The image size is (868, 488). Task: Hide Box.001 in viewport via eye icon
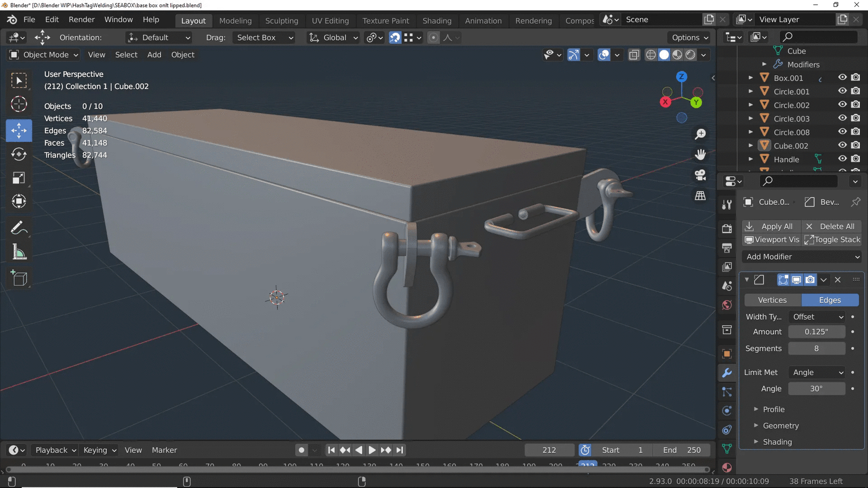pyautogui.click(x=843, y=77)
